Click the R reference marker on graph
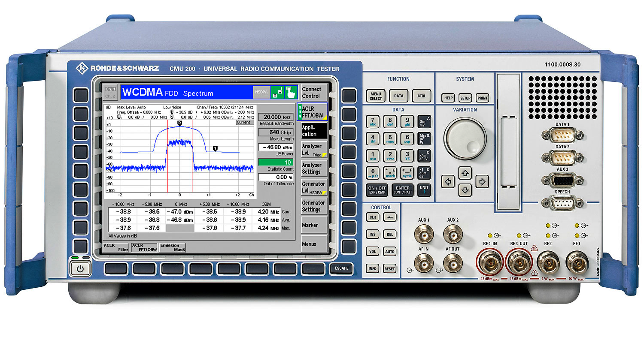The height and width of the screenshot is (343, 644). (179, 123)
